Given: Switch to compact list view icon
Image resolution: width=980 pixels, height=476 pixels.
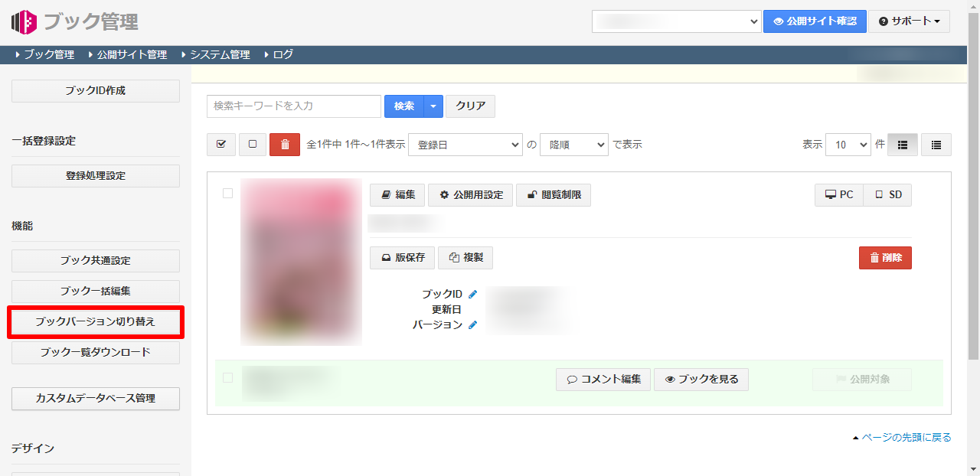Looking at the screenshot, I should (x=936, y=145).
